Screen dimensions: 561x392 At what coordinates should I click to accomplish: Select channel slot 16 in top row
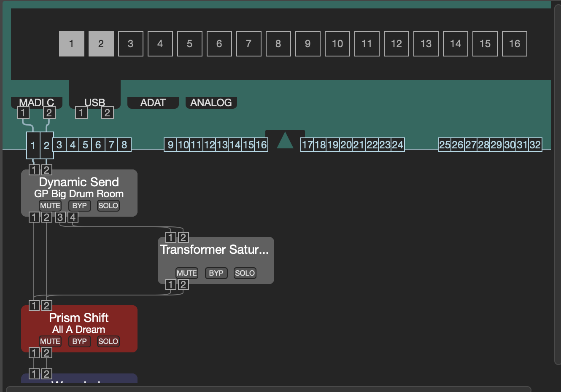coord(514,44)
